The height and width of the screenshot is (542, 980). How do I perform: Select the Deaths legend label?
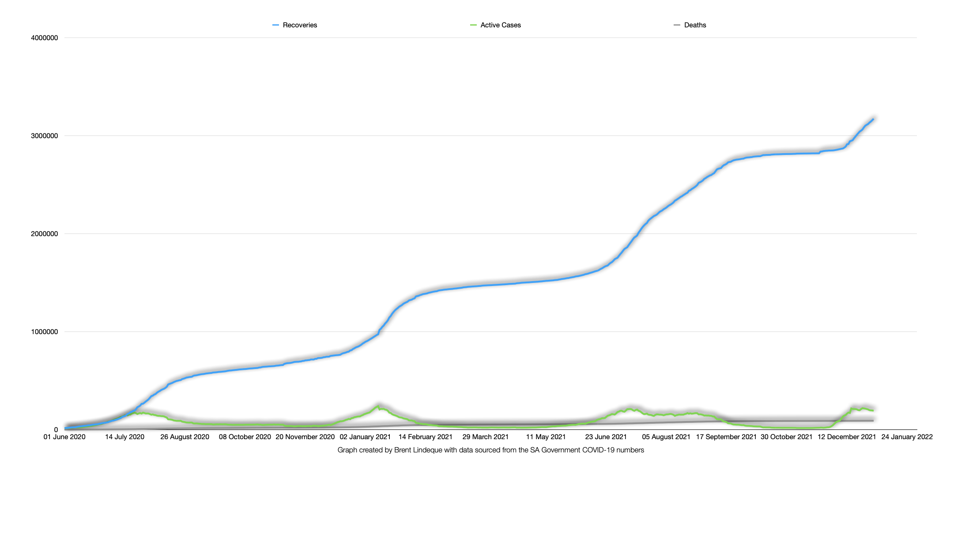(695, 25)
